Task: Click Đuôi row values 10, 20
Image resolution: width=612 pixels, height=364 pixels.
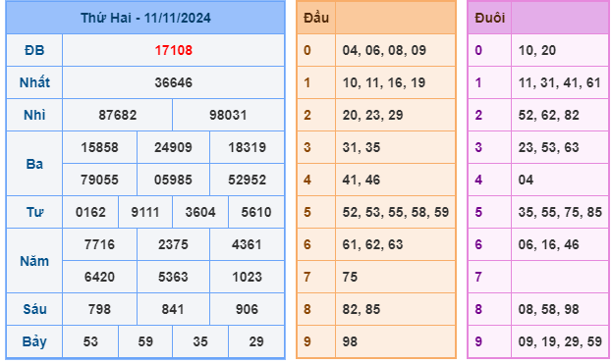Action: [x=537, y=50]
